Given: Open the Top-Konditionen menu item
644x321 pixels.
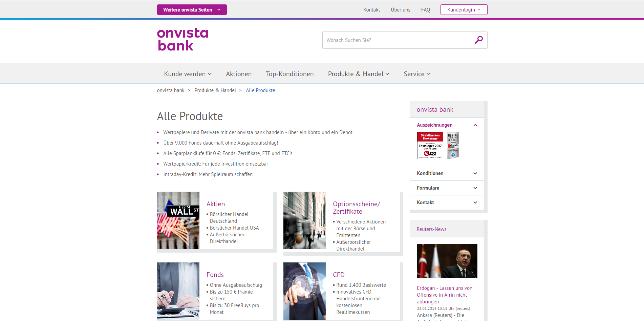Looking at the screenshot, I should pos(290,74).
